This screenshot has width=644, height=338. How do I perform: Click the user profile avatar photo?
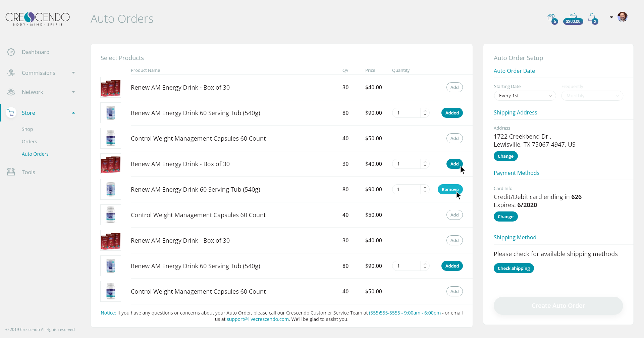[623, 17]
